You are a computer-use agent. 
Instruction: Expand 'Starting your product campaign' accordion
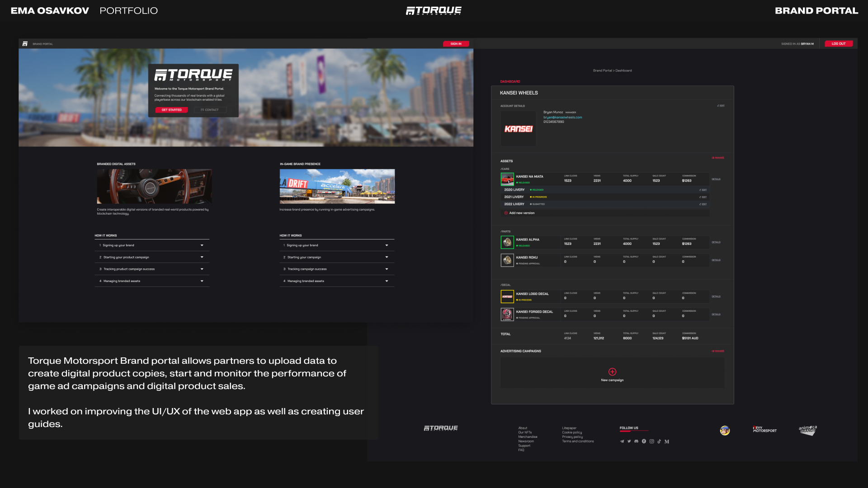[x=152, y=257]
